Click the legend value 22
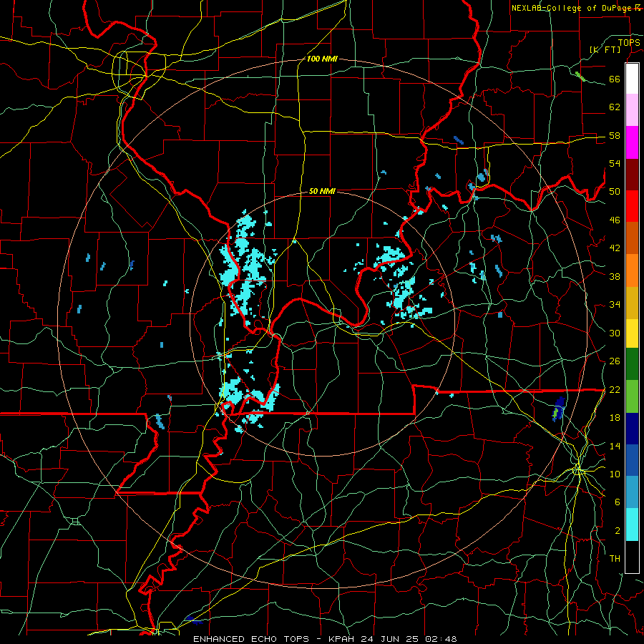Screen dimensions: 644x644 pos(615,389)
